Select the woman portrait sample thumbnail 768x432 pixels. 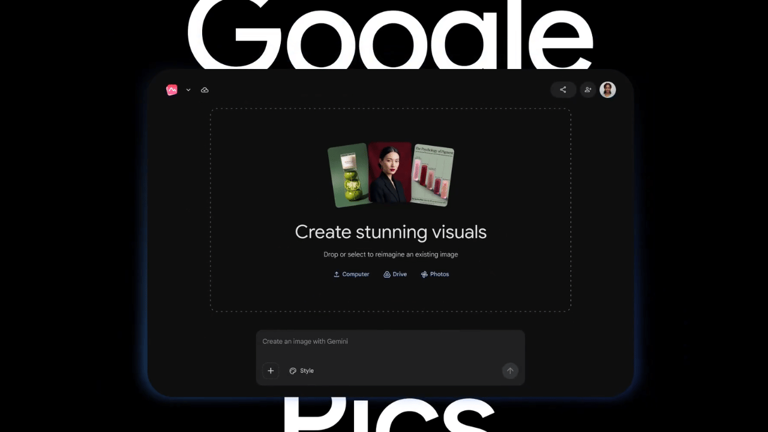390,172
